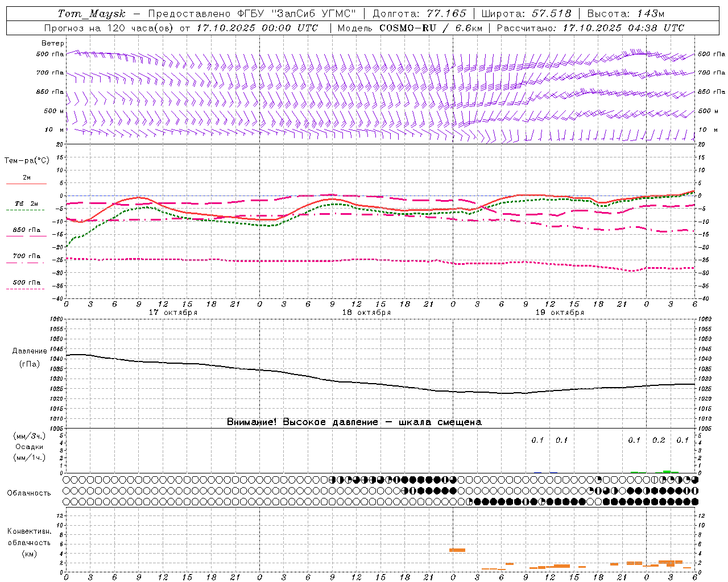The height and width of the screenshot is (582, 728).
Task: Click the (км) unit under convective cloudiness
Action: 30,554
